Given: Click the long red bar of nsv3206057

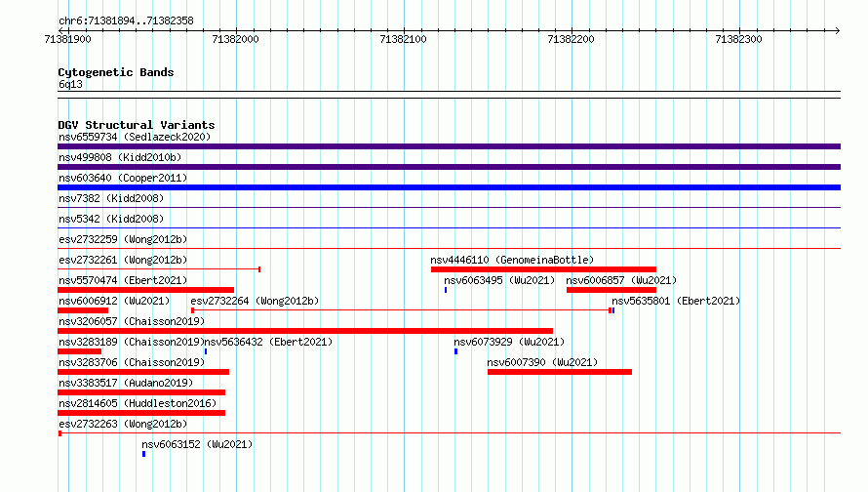Looking at the screenshot, I should coord(305,331).
